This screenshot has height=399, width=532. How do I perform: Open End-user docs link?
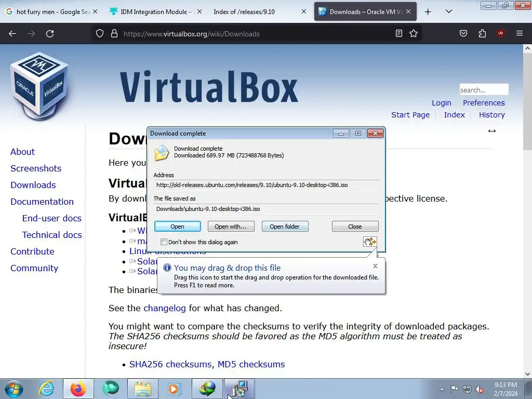click(51, 218)
